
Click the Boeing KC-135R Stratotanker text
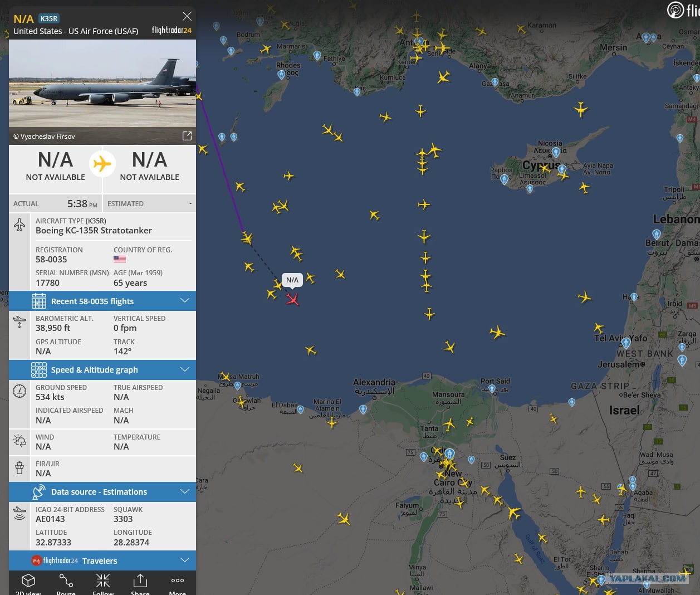click(x=94, y=230)
